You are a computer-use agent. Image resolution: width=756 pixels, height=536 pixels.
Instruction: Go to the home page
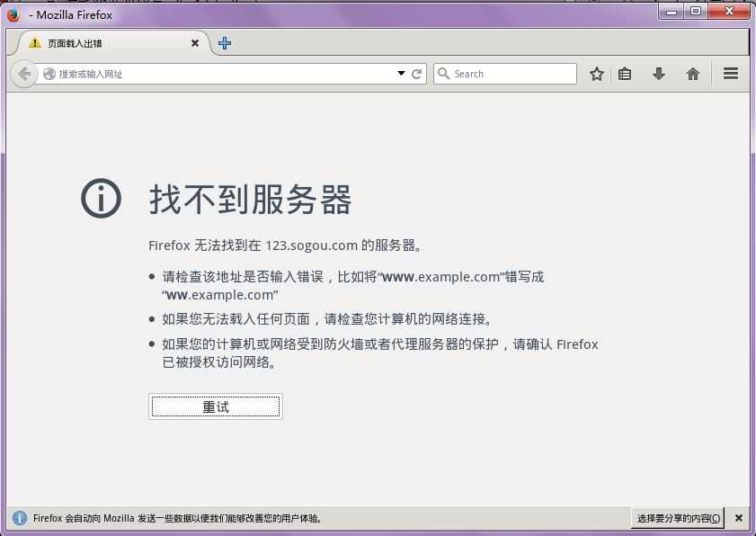tap(693, 74)
